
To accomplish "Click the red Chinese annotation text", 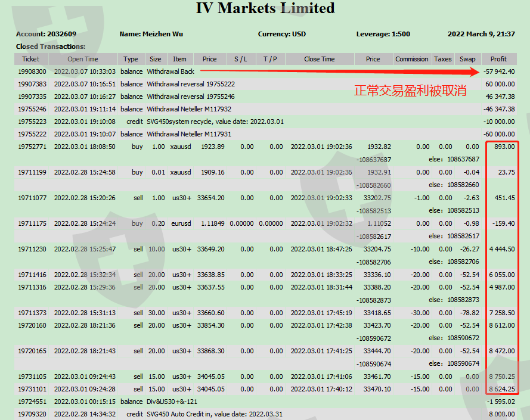I will pyautogui.click(x=410, y=91).
